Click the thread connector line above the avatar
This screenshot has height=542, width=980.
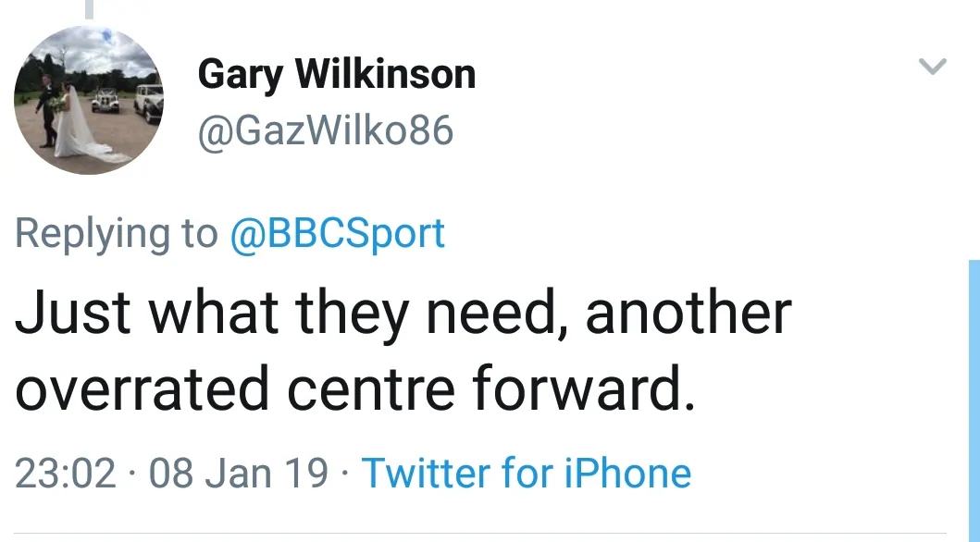pos(90,9)
